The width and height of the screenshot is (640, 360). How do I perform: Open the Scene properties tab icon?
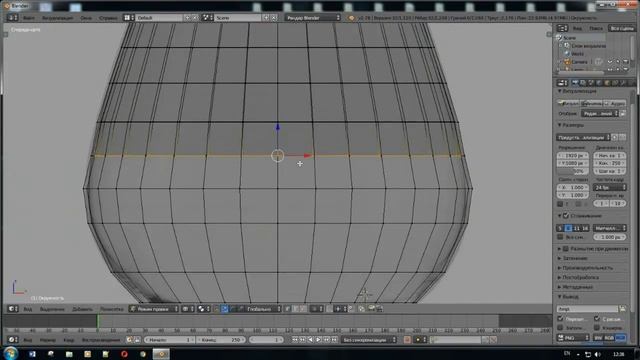pos(591,83)
